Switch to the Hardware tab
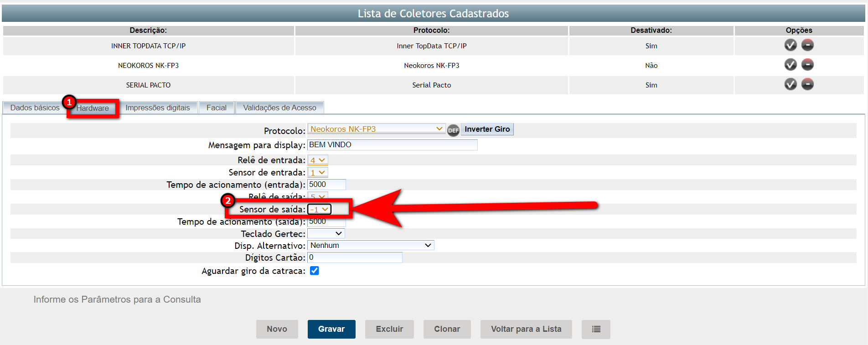The width and height of the screenshot is (868, 345). pyautogui.click(x=93, y=108)
